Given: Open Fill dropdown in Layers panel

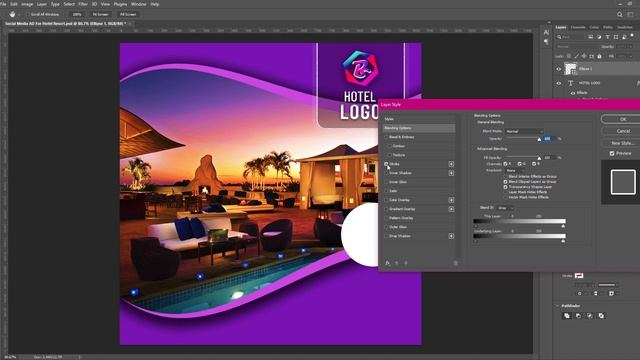Looking at the screenshot, I should pyautogui.click(x=624, y=56).
